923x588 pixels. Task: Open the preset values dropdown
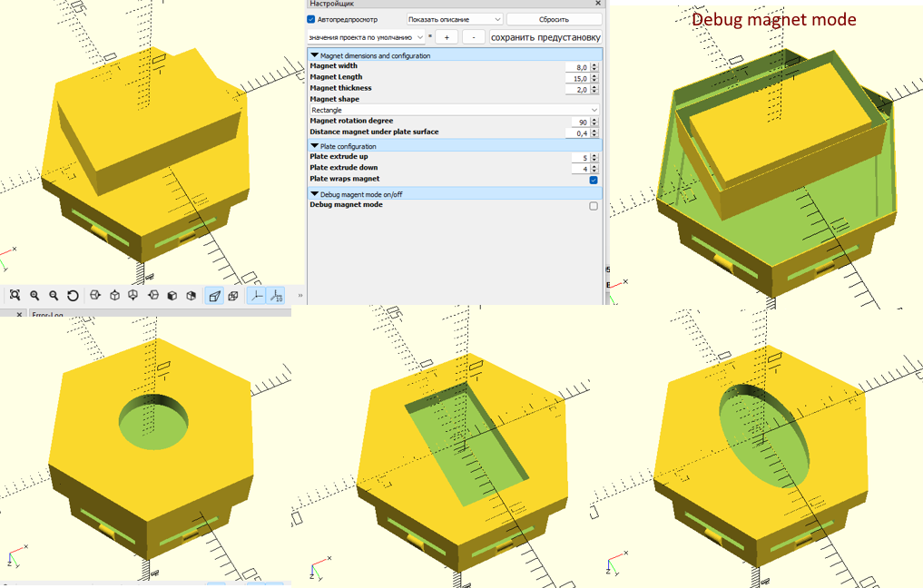click(420, 36)
